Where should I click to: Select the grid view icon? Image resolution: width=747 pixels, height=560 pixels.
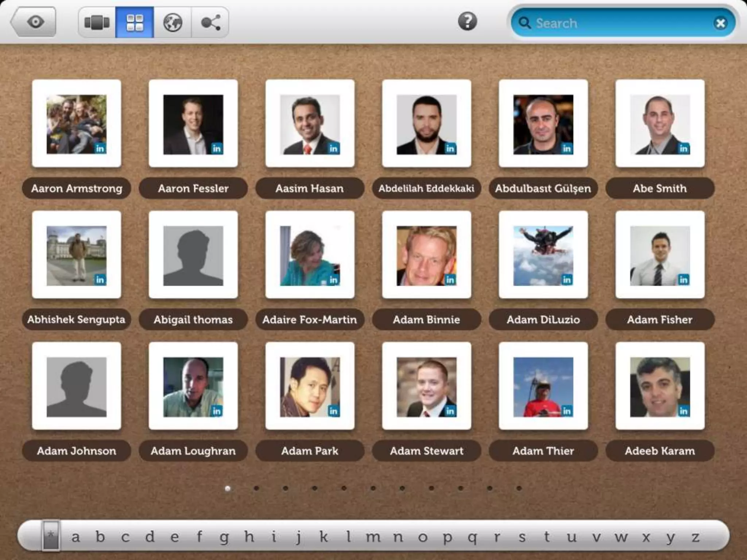[x=135, y=23]
